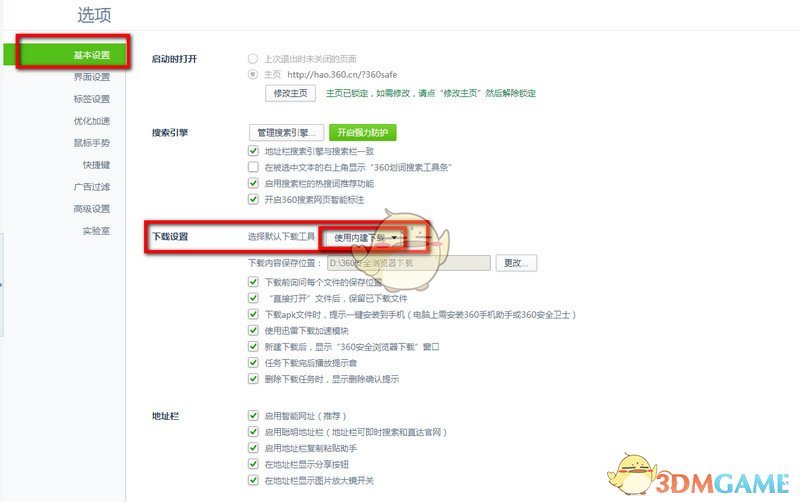Click 管理搜索引擎 button

[x=287, y=133]
